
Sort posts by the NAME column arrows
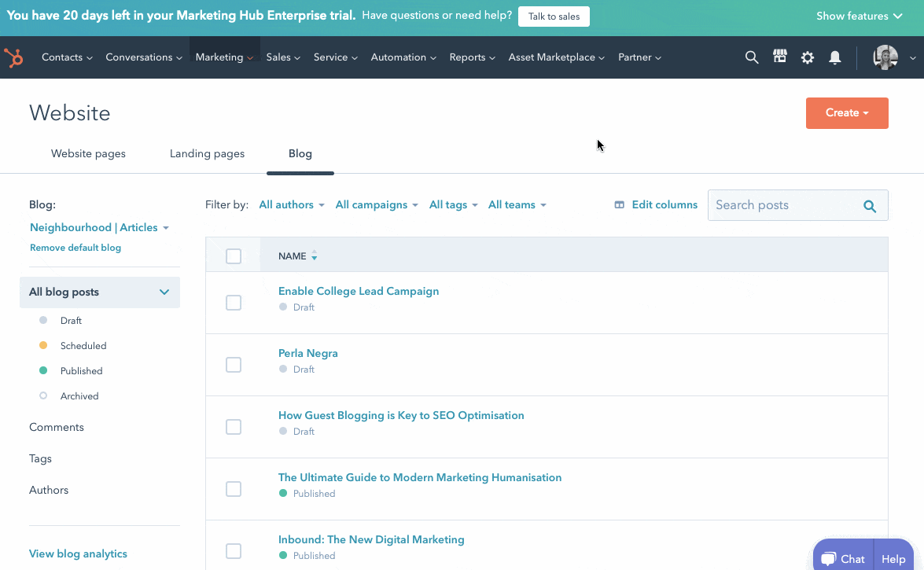tap(314, 256)
